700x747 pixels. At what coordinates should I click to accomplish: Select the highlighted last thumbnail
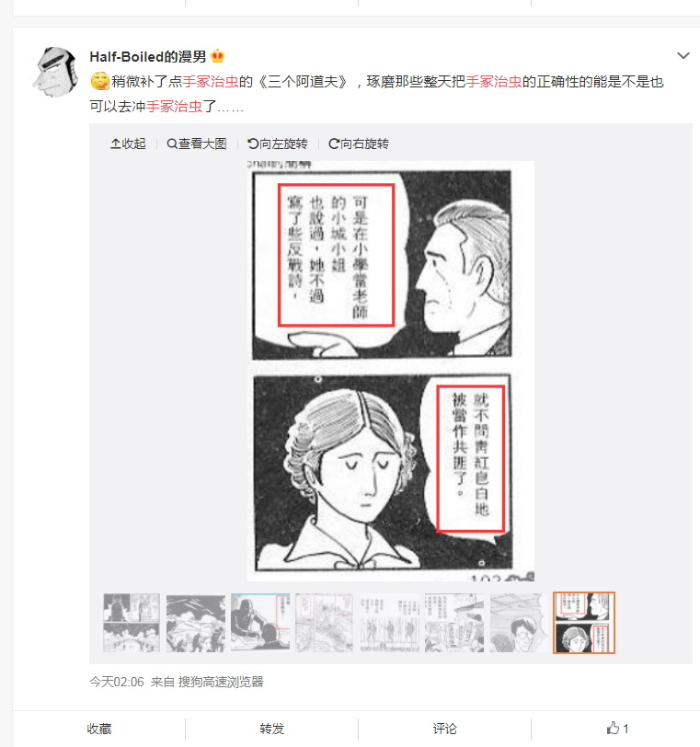[x=584, y=623]
